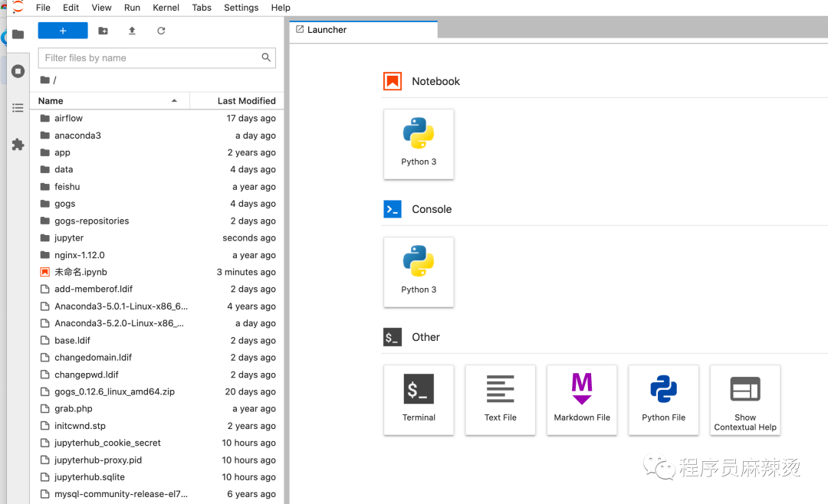
Task: Open the Edit menu
Action: (x=71, y=8)
